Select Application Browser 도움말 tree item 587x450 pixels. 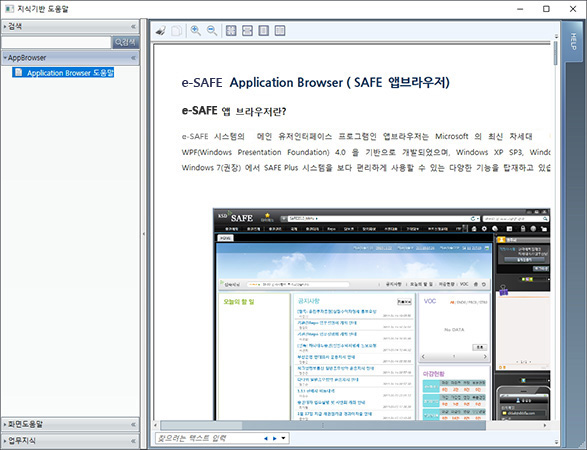63,73
